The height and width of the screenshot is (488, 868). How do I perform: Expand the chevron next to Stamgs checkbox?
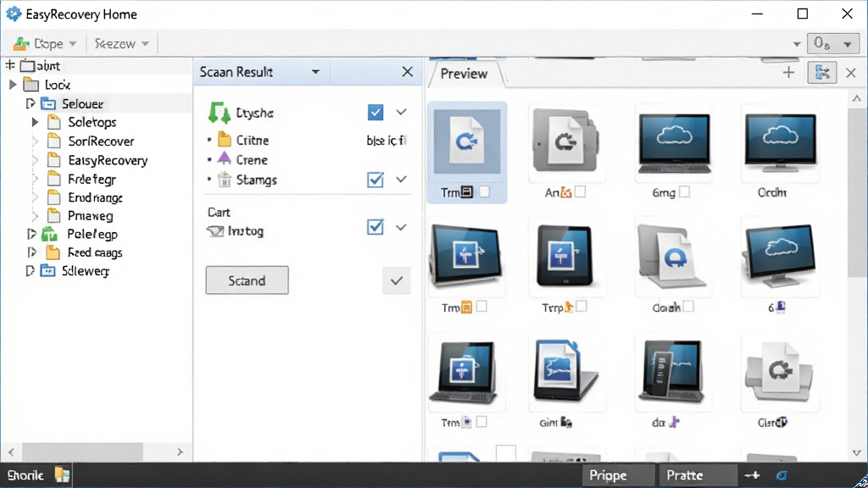coord(401,180)
